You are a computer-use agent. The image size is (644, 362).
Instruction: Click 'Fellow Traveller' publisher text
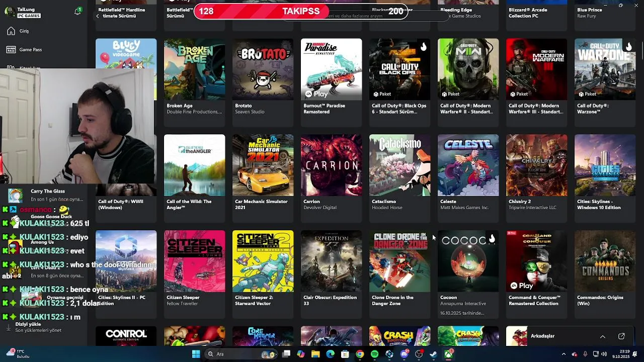click(x=183, y=304)
